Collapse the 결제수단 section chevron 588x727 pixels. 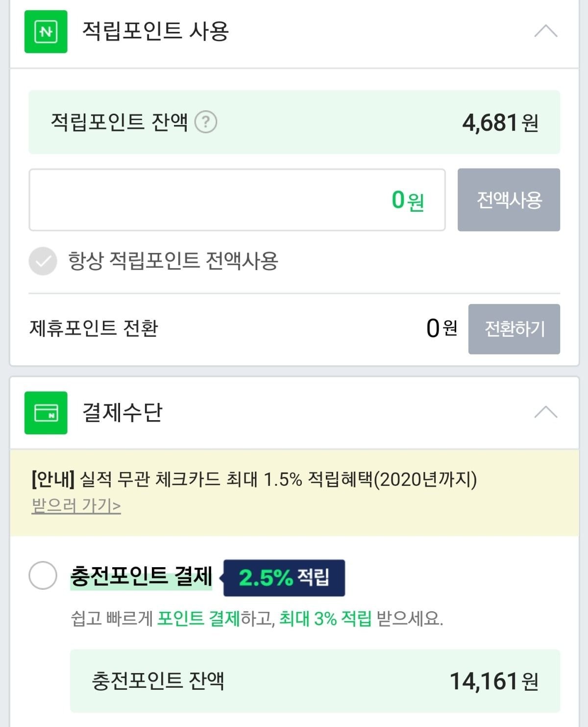(545, 412)
